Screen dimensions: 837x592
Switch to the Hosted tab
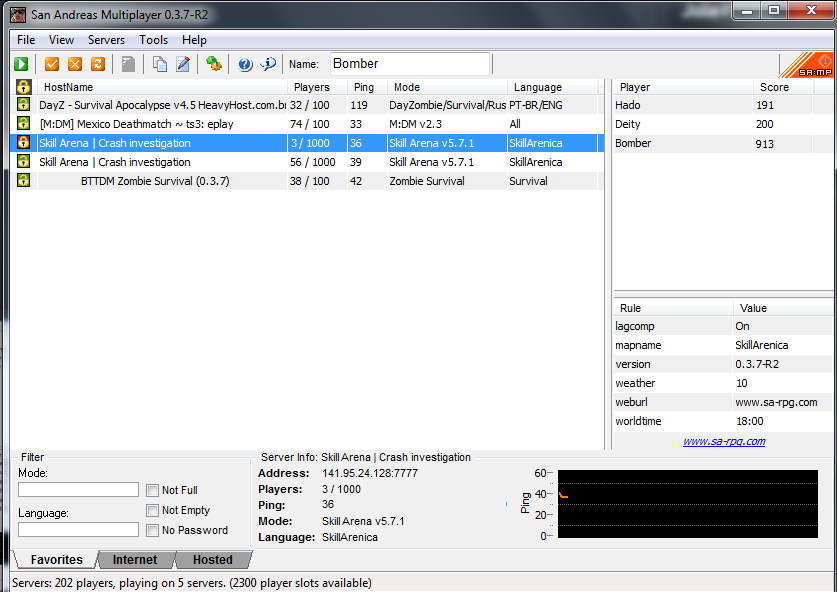[x=213, y=559]
